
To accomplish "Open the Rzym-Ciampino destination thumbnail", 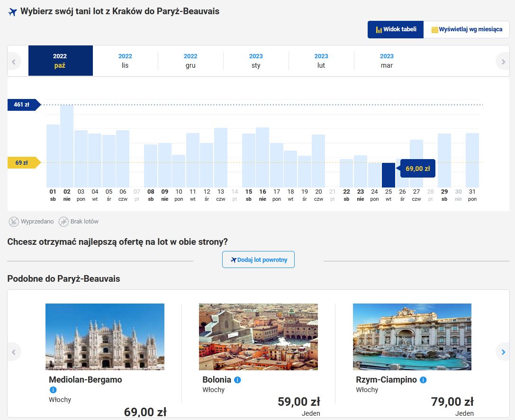I will [x=412, y=337].
